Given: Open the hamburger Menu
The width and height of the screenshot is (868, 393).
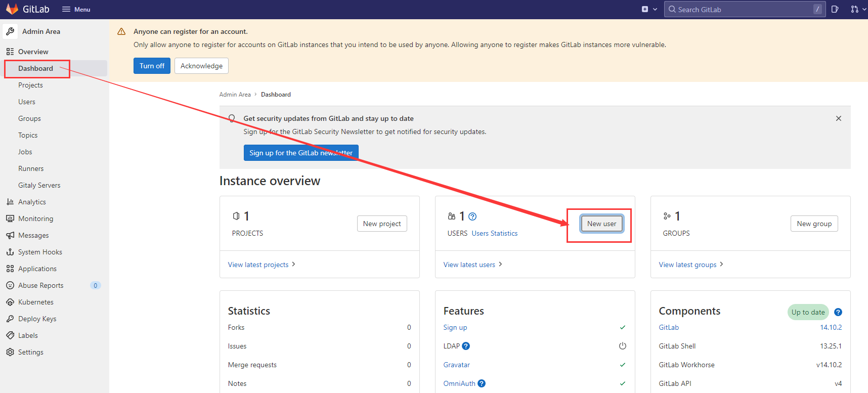Looking at the screenshot, I should click(x=76, y=9).
